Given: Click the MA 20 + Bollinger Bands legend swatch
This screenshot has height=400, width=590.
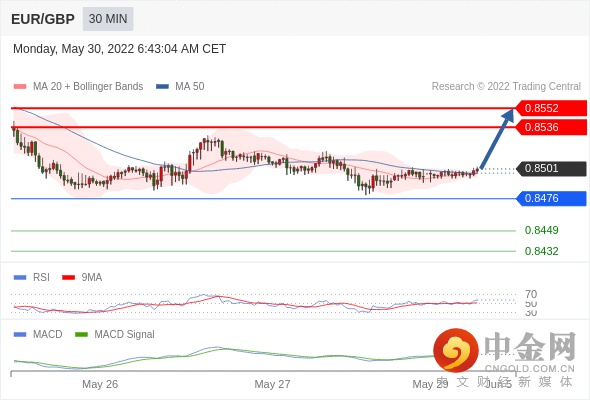Looking at the screenshot, I should click(20, 87).
